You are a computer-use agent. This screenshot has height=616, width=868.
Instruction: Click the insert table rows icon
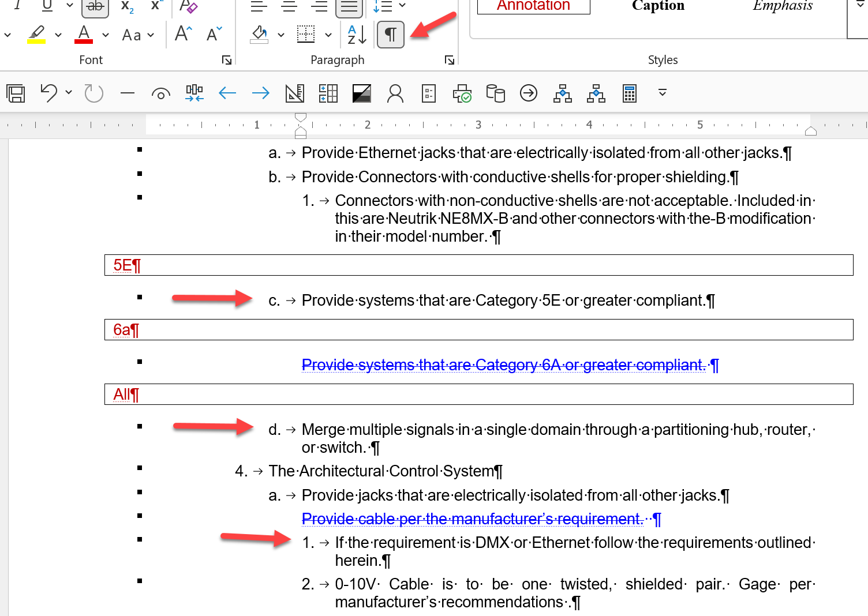click(x=328, y=93)
